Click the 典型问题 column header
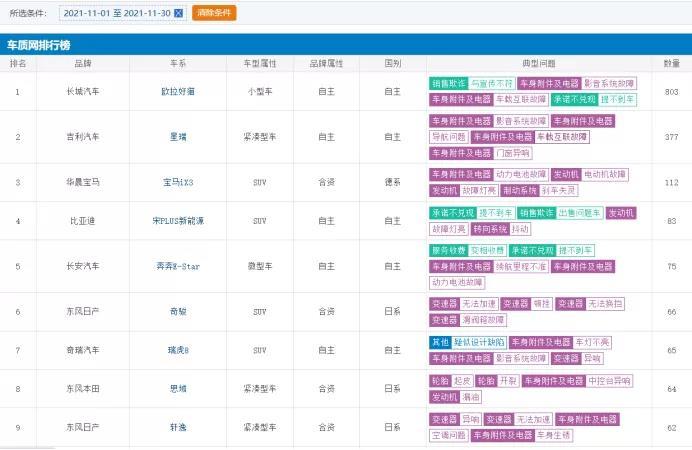692x450 pixels. pos(539,64)
